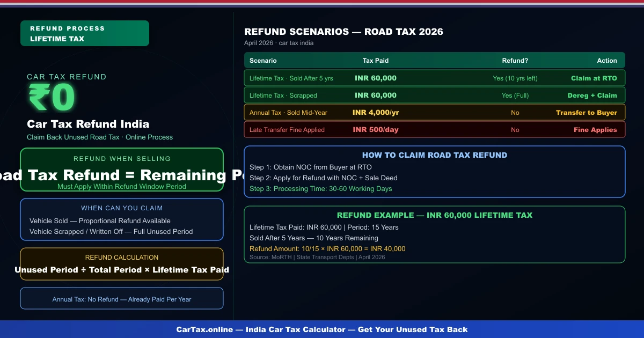The height and width of the screenshot is (338, 644).
Task: Click the Claim at RTO action label
Action: tap(594, 78)
